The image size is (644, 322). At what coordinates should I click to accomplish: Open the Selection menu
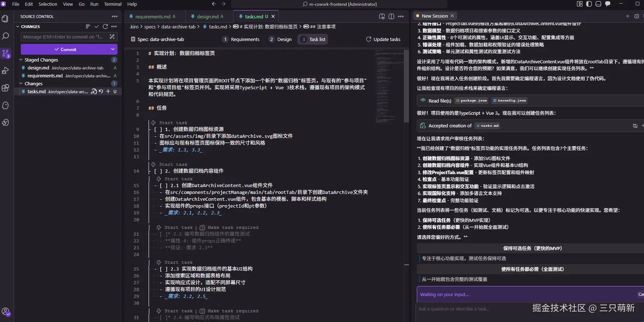pos(48,4)
